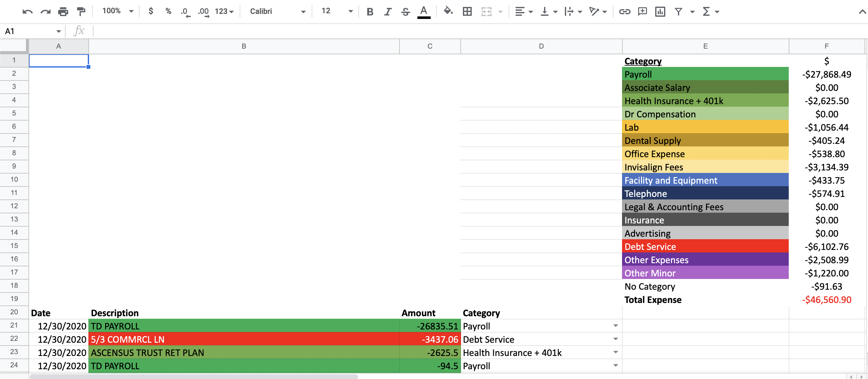Viewport: 868px width, 379px height.
Task: Click the insert link icon
Action: pyautogui.click(x=624, y=12)
